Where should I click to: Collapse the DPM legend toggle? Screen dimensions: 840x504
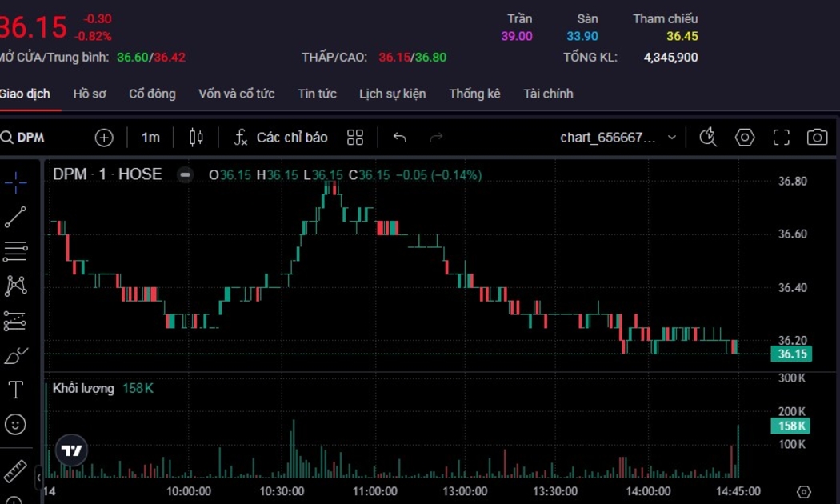click(185, 174)
